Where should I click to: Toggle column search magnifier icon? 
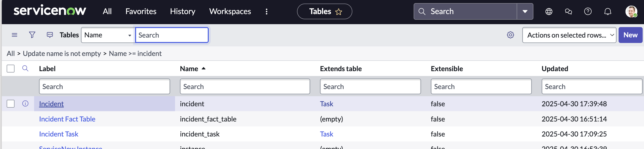[25, 68]
